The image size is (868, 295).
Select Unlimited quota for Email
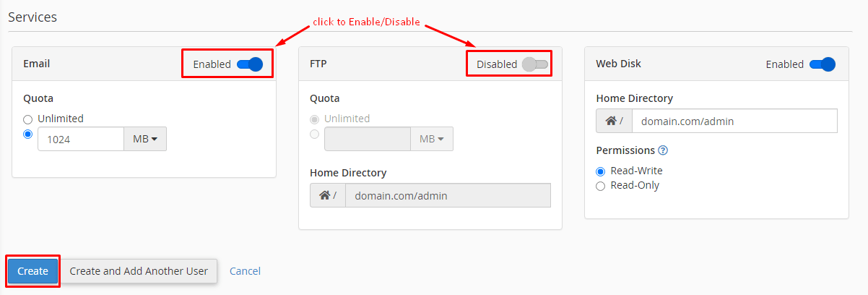28,119
